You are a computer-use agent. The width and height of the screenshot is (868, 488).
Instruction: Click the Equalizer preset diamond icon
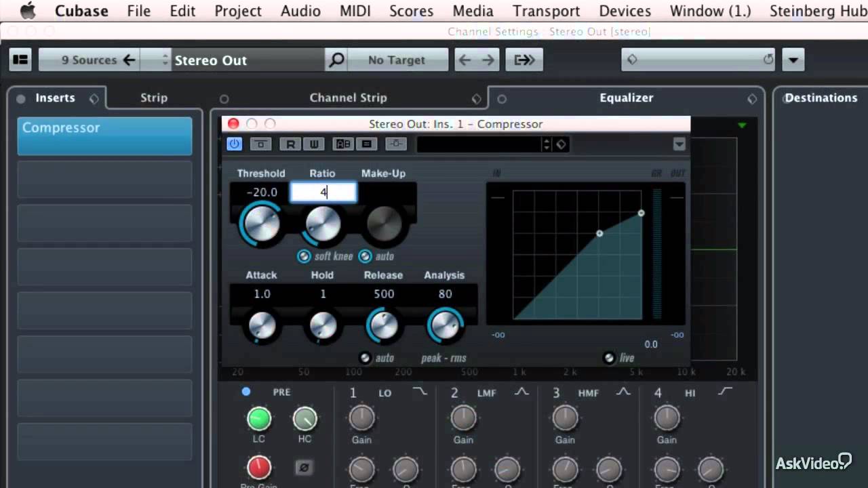[752, 98]
